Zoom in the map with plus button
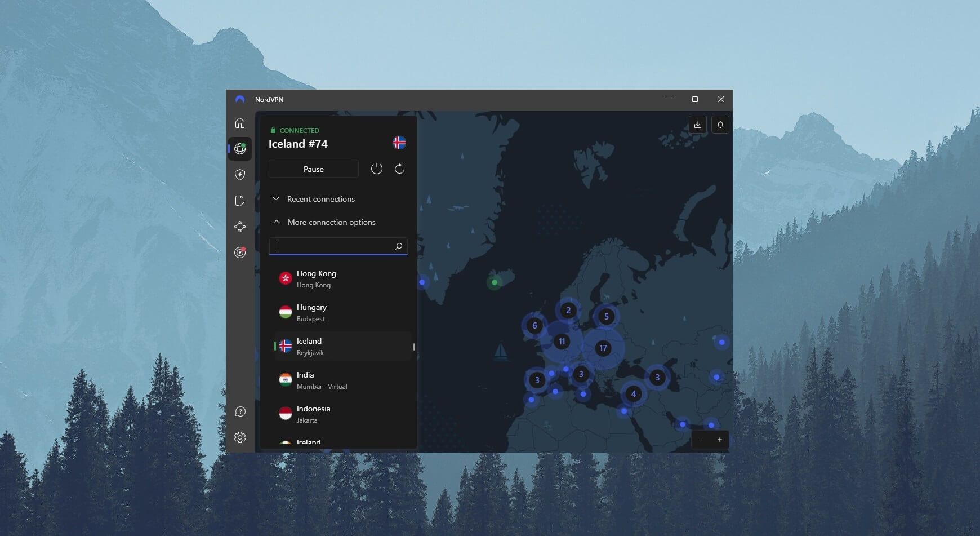 point(720,440)
